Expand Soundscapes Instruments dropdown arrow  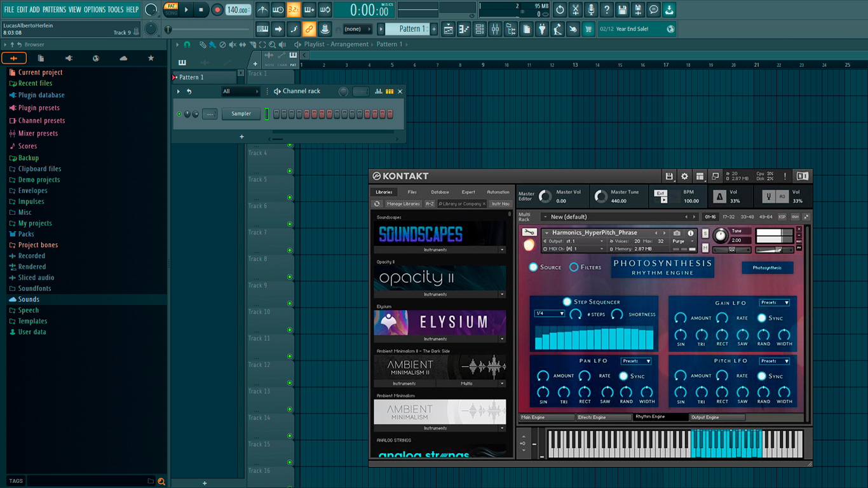[502, 250]
